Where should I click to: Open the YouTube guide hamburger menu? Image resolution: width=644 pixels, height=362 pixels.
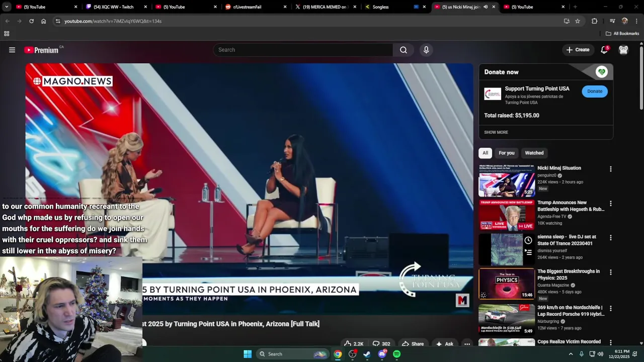tap(12, 50)
